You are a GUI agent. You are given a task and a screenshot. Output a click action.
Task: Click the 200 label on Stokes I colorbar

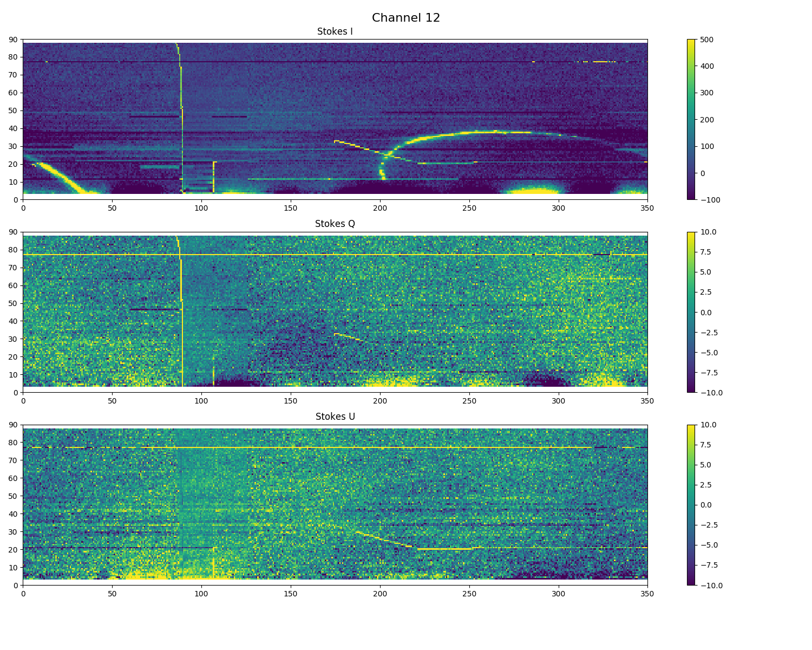706,120
